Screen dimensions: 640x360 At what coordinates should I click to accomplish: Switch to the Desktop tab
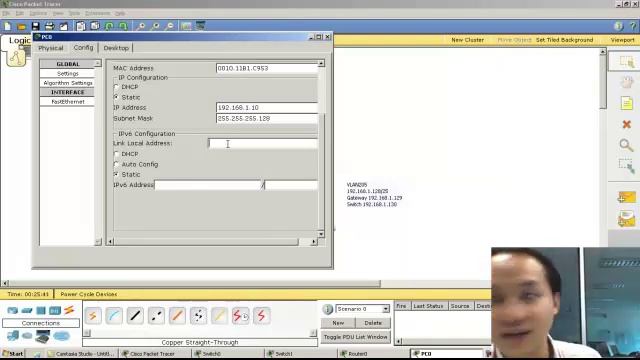pyautogui.click(x=116, y=48)
